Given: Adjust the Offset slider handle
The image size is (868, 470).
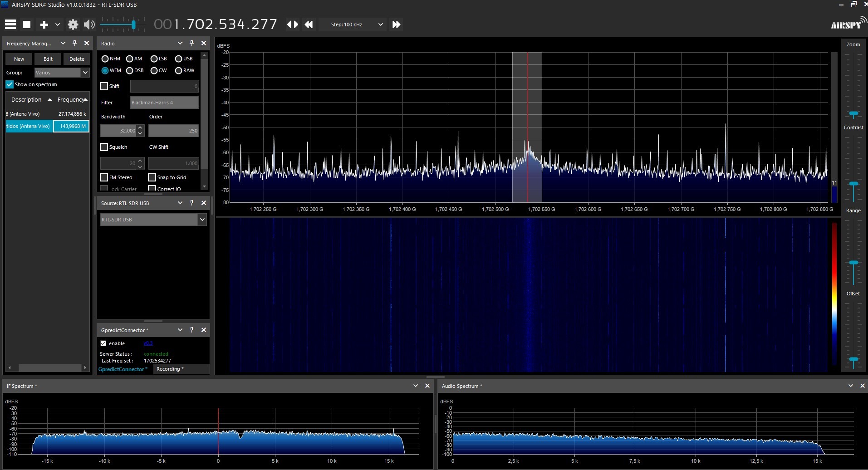Looking at the screenshot, I should [x=853, y=360].
